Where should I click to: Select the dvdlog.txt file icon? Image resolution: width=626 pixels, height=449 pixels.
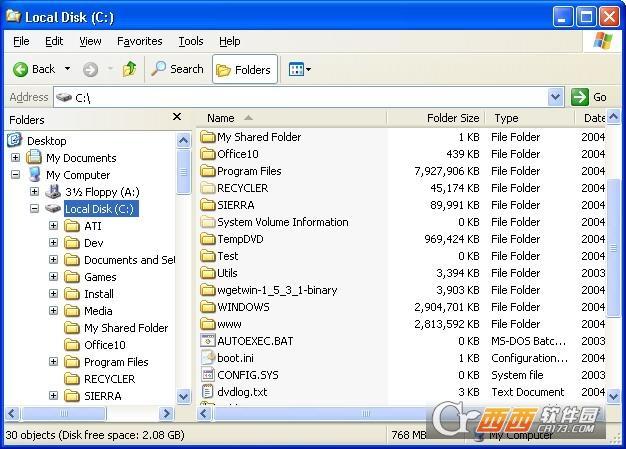208,392
